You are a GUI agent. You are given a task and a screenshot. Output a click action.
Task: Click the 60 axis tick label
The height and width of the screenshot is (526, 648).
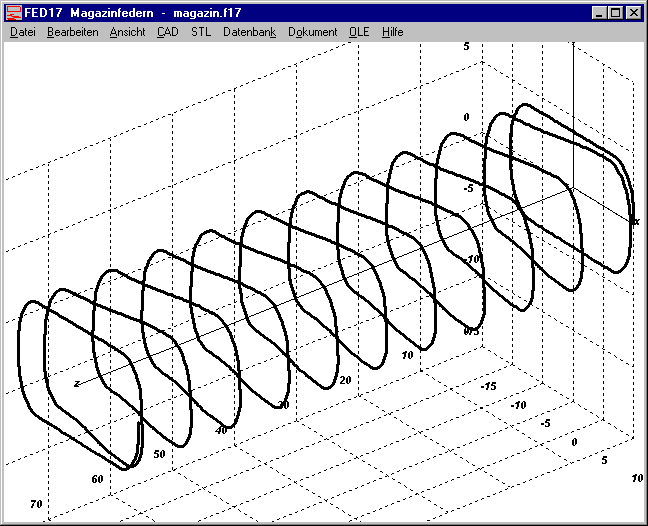pos(97,479)
